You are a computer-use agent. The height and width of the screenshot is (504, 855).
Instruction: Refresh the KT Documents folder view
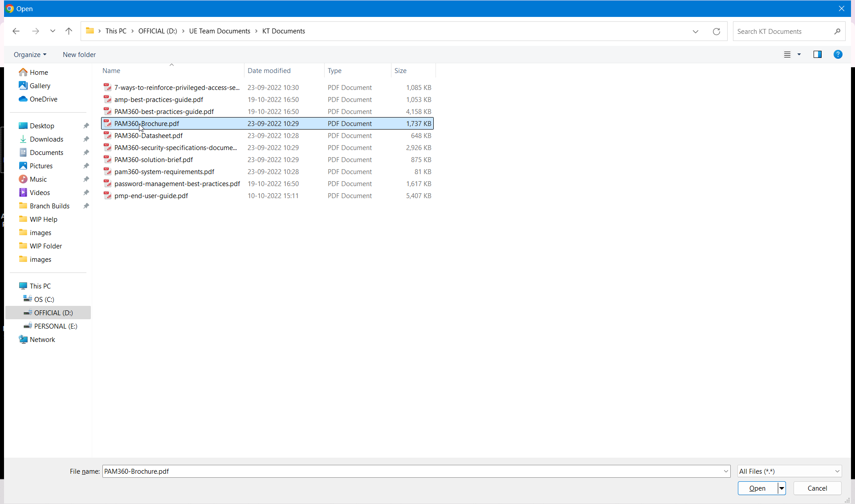coord(717,31)
